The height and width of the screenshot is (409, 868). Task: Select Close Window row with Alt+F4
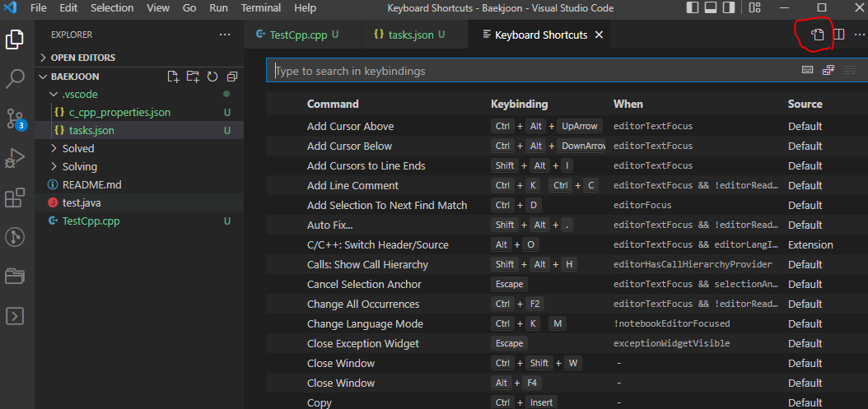(567, 383)
